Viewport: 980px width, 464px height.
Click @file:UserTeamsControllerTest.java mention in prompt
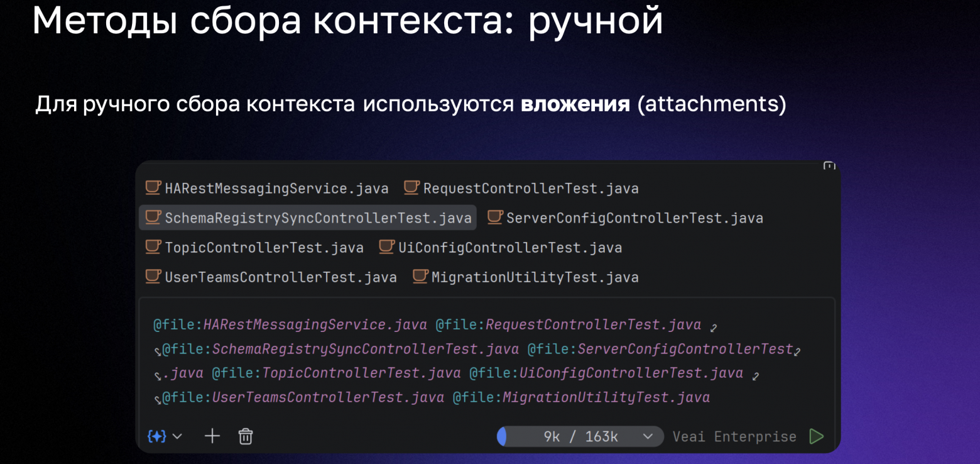tap(303, 397)
